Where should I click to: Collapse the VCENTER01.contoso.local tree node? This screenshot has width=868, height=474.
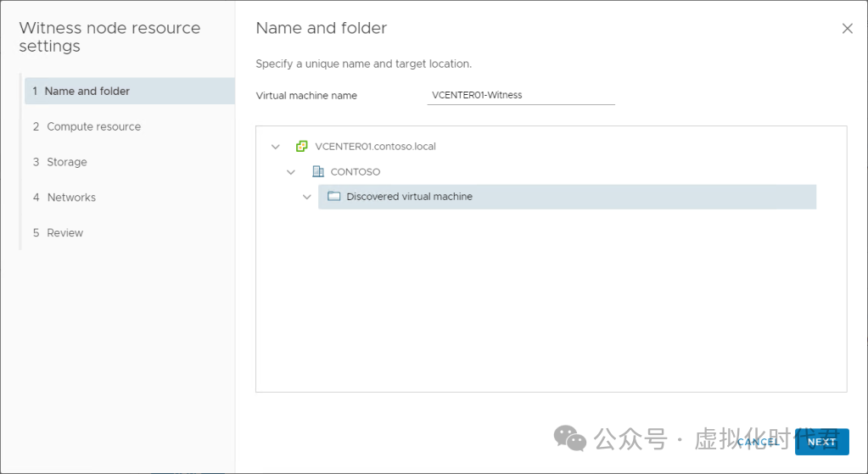point(275,147)
